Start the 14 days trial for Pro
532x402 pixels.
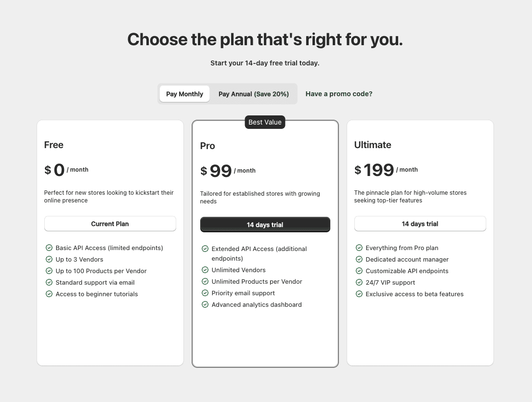[265, 225]
